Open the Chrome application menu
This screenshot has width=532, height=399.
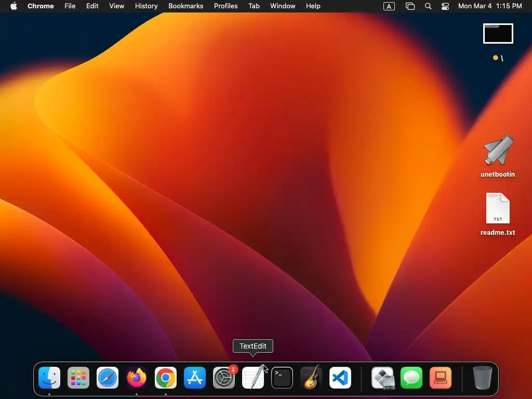click(x=41, y=6)
